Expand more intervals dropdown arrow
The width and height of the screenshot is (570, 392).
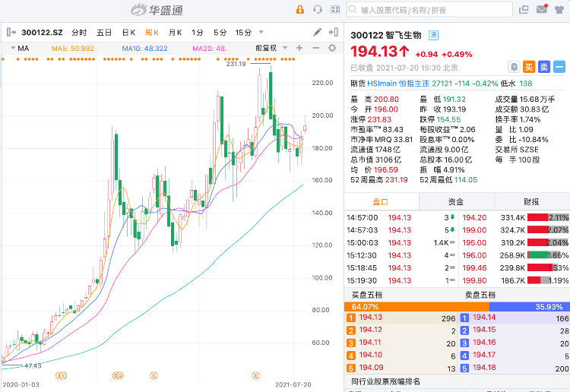point(261,33)
